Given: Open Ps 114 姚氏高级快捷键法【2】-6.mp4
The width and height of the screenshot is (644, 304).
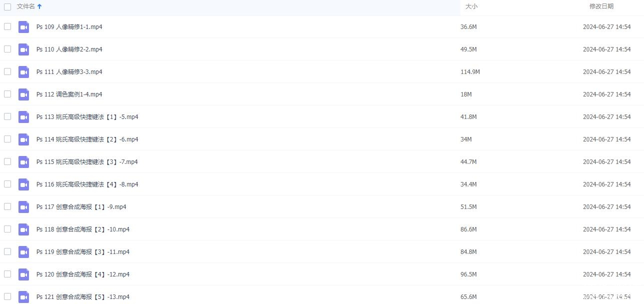Looking at the screenshot, I should tap(87, 139).
